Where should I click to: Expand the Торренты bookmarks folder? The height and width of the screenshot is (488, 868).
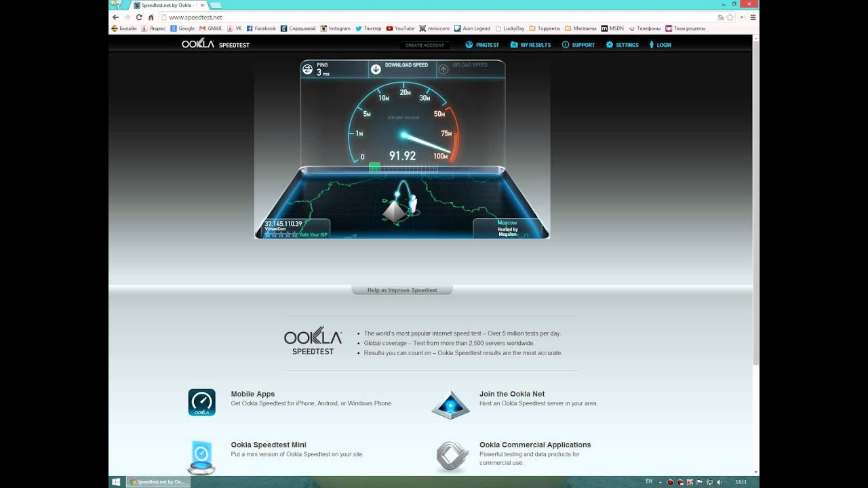pyautogui.click(x=545, y=28)
